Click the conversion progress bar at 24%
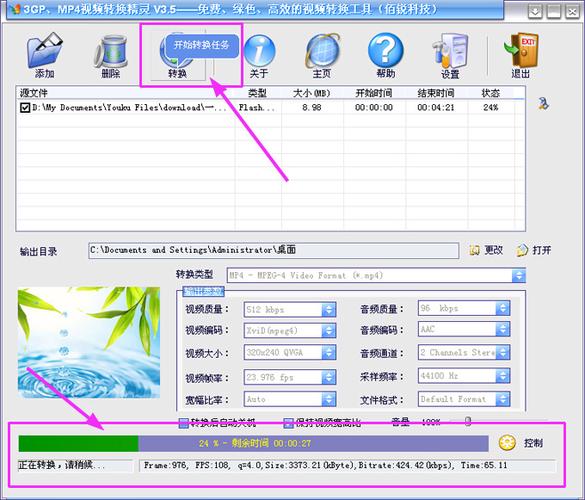Image resolution: width=585 pixels, height=500 pixels. (x=253, y=444)
